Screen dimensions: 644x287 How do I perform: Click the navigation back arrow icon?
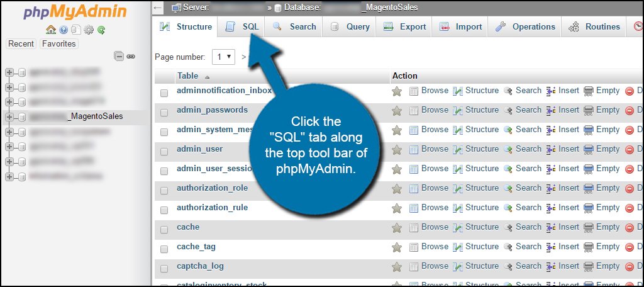157,8
